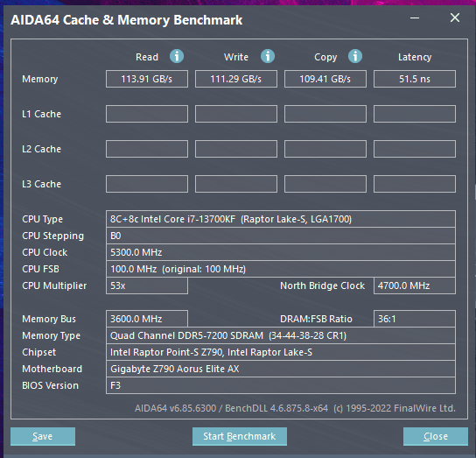The width and height of the screenshot is (476, 458).
Task: Select the Memory Write result field
Action: click(x=236, y=79)
